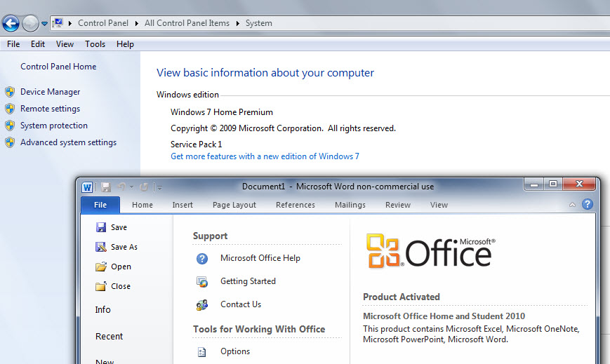Click the Word application icon in title bar
Image resolution: width=610 pixels, height=364 pixels.
click(87, 187)
